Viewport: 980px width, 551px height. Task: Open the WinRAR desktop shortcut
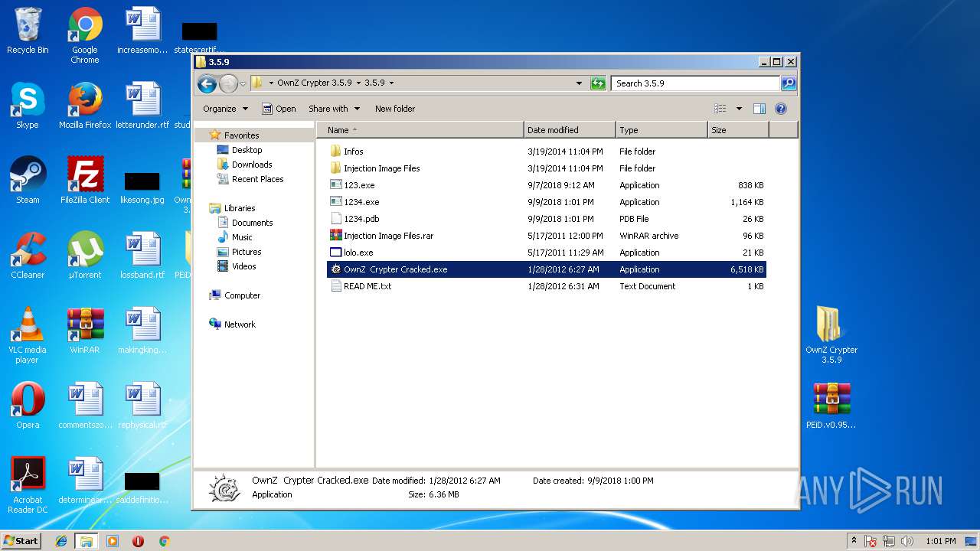coord(85,331)
